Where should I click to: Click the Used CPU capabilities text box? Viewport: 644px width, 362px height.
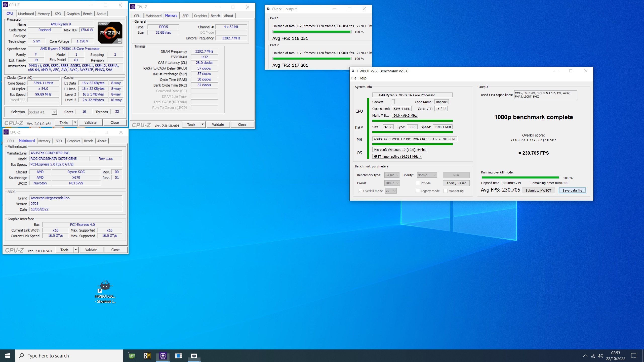click(x=545, y=95)
